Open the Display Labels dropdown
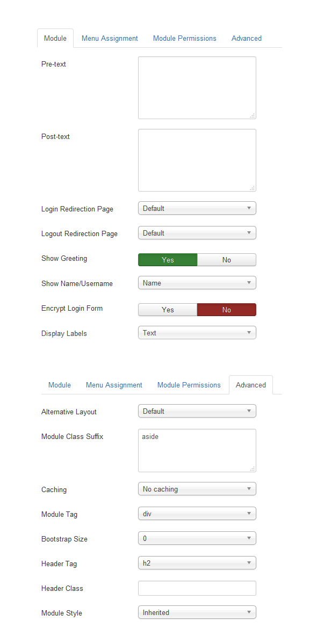This screenshot has width=317, height=644. [197, 333]
